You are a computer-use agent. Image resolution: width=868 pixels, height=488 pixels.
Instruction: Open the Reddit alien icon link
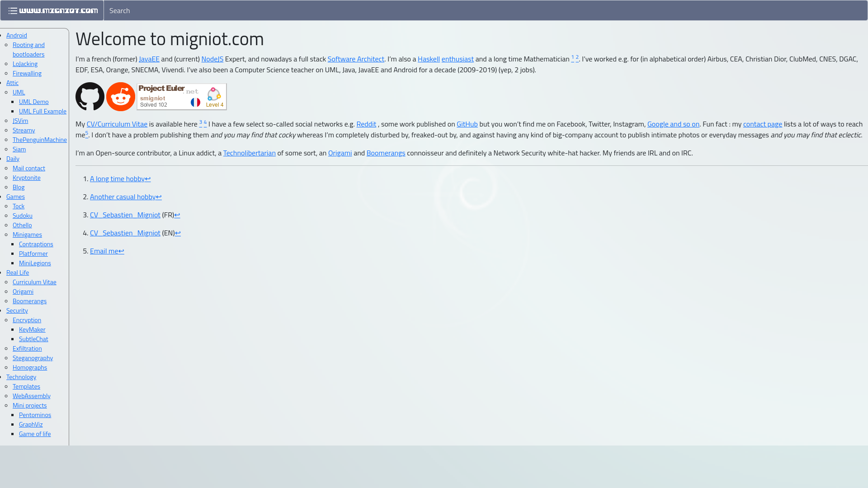pyautogui.click(x=121, y=96)
